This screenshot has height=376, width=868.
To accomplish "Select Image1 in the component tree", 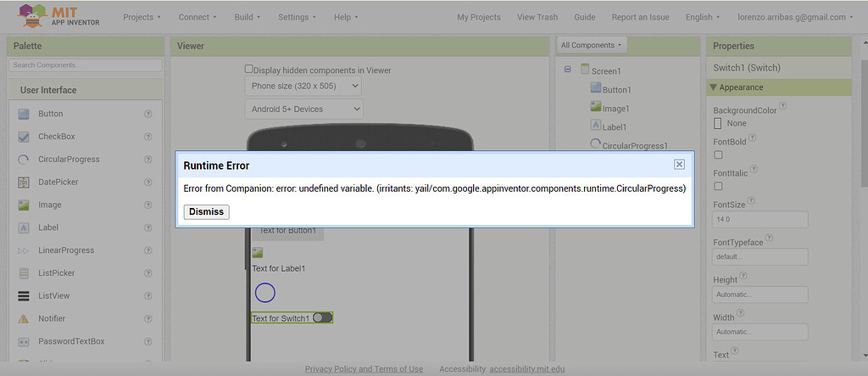I will pos(615,109).
